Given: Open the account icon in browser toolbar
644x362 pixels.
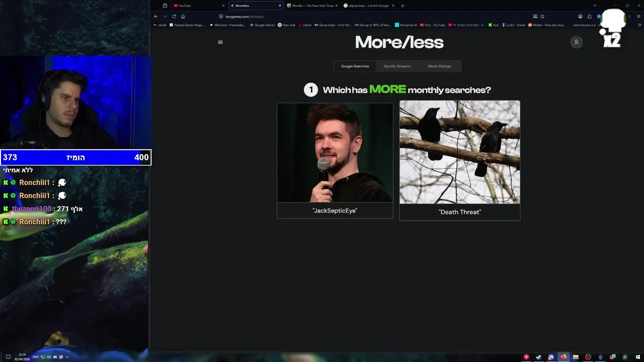Looking at the screenshot, I should [x=580, y=17].
